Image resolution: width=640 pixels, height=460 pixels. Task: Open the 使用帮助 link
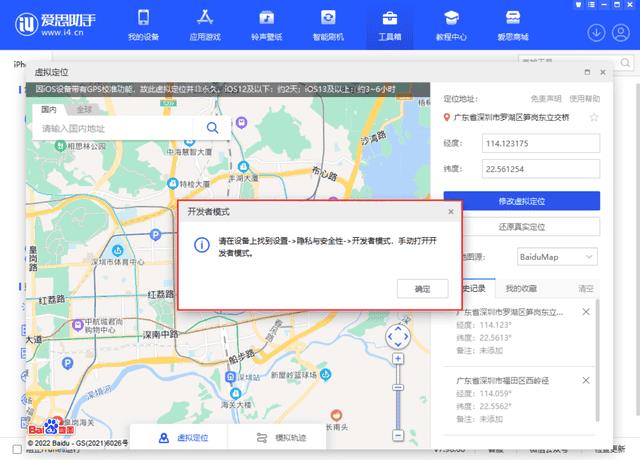tap(584, 99)
